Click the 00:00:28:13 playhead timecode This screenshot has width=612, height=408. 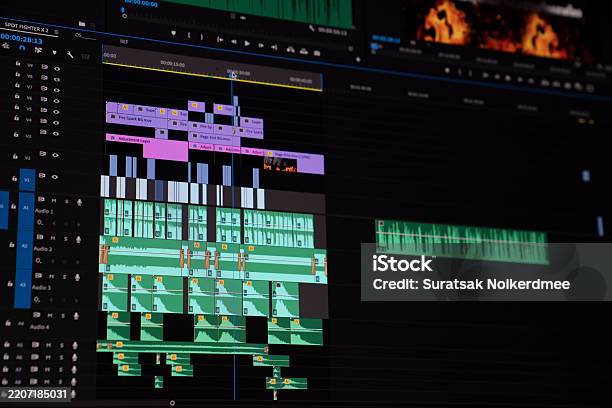click(x=21, y=39)
